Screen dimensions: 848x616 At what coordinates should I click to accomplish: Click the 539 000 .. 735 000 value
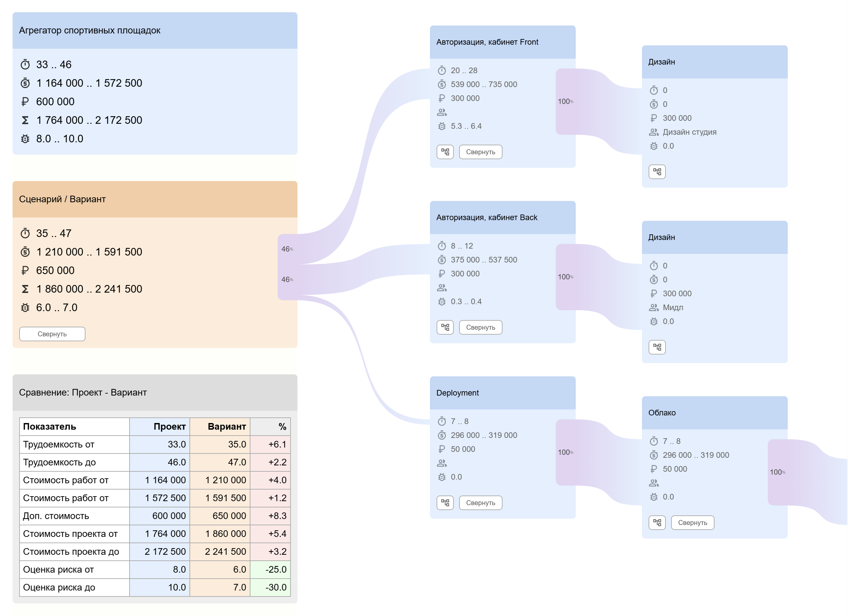click(x=484, y=84)
